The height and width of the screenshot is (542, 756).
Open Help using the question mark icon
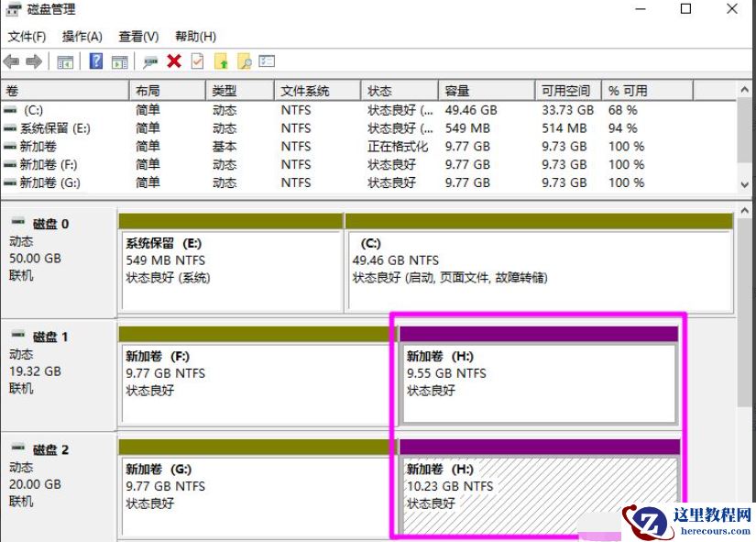94,62
